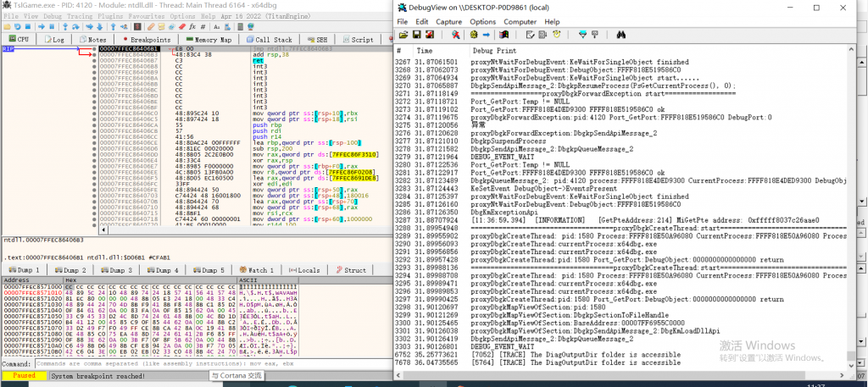Select the Dump 3 tab
Screen dimensions: 868x387
tap(119, 270)
